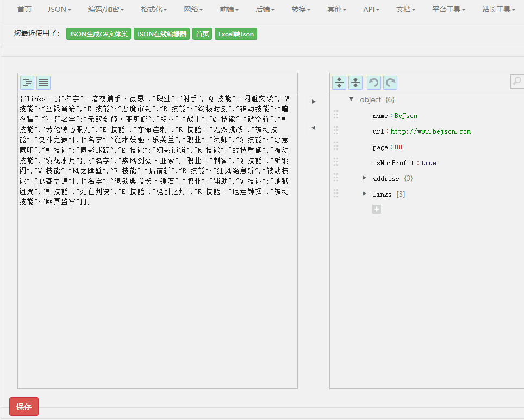Go to 首页 in navigation bar
Screen dimensions: 524x420
(x=24, y=9)
